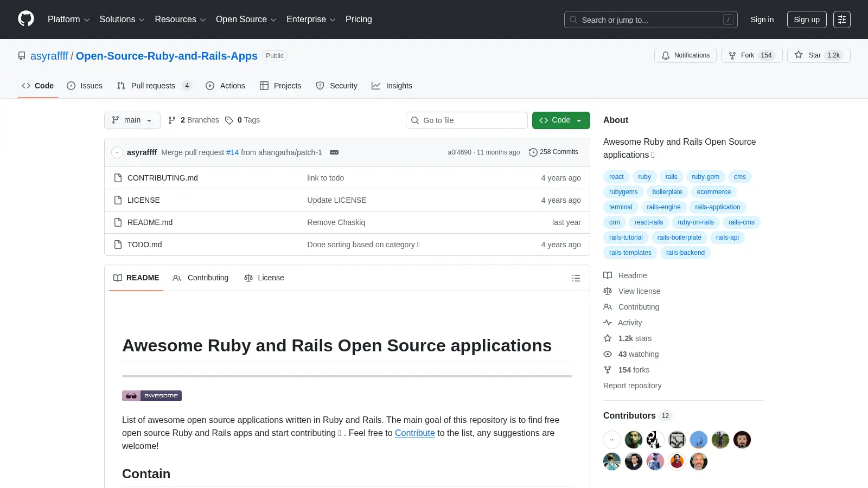The height and width of the screenshot is (488, 868).
Task: Open the rails-api topic tag
Action: [727, 237]
